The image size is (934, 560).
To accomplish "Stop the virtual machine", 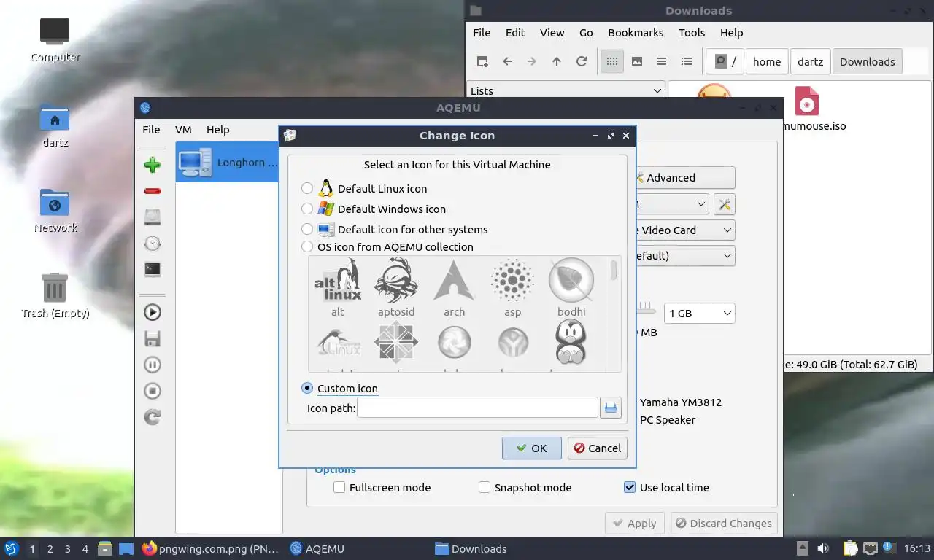I will [x=152, y=391].
